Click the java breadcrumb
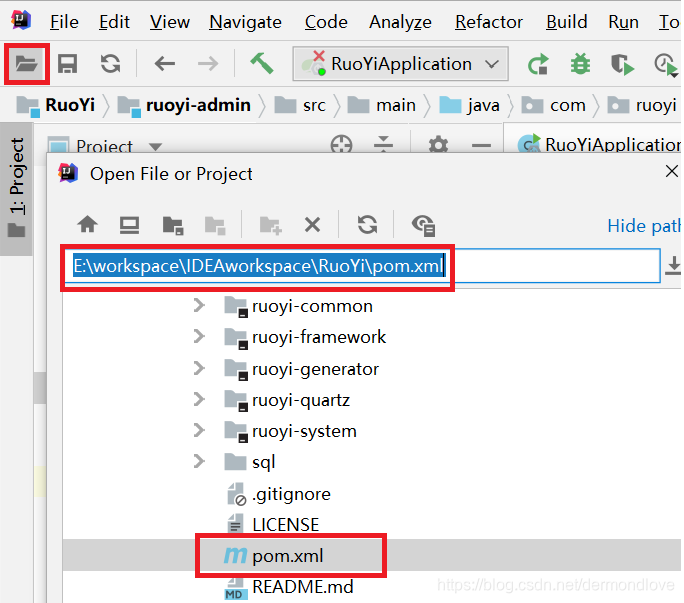Viewport: 684px width, 603px height. [x=469, y=105]
